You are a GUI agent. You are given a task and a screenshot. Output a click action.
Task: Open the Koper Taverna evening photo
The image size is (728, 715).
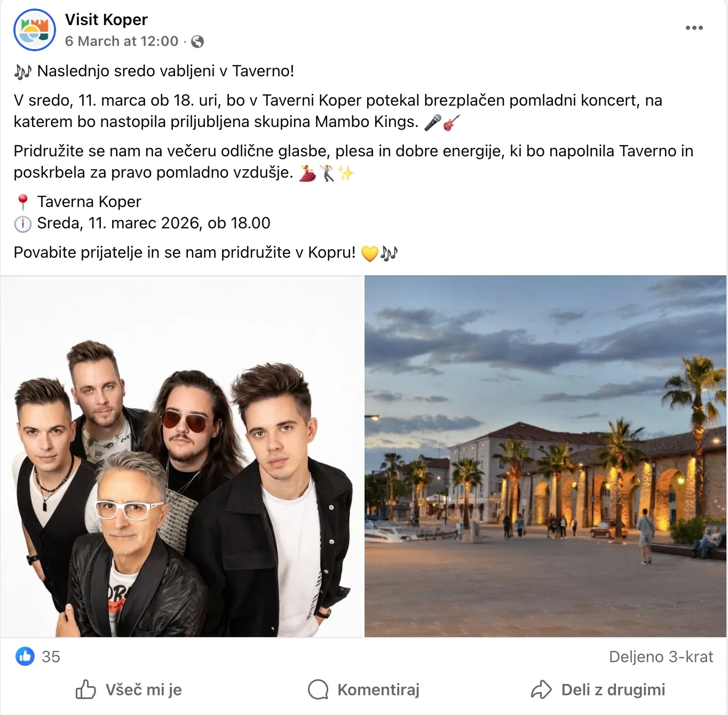point(545,456)
